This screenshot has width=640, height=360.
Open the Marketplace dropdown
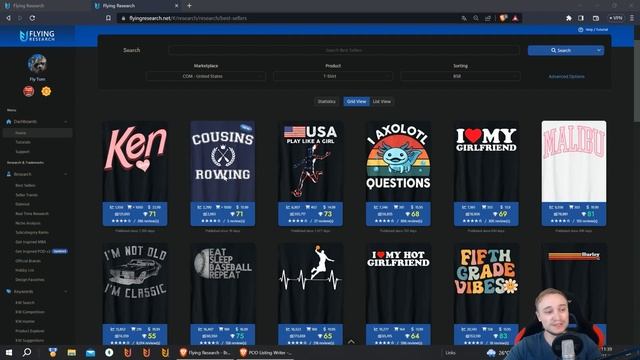[206, 76]
